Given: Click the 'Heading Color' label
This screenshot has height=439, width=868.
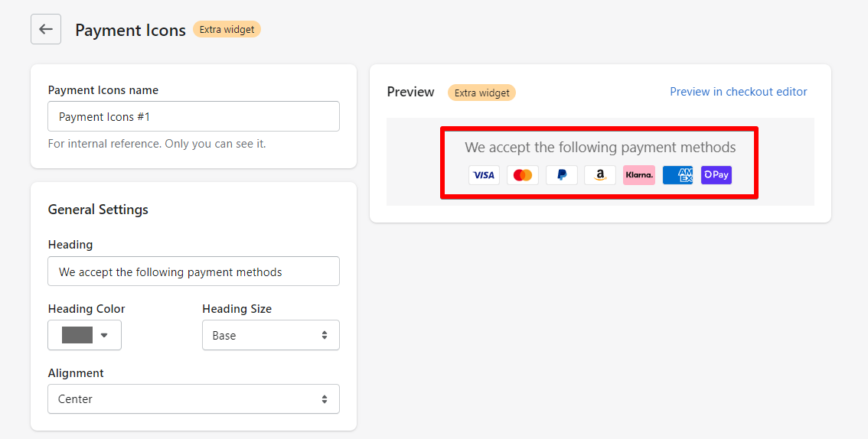Looking at the screenshot, I should (86, 309).
